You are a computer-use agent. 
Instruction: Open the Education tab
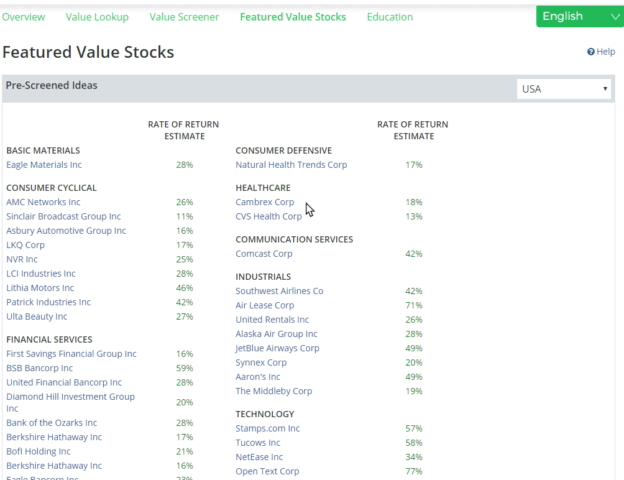point(390,17)
